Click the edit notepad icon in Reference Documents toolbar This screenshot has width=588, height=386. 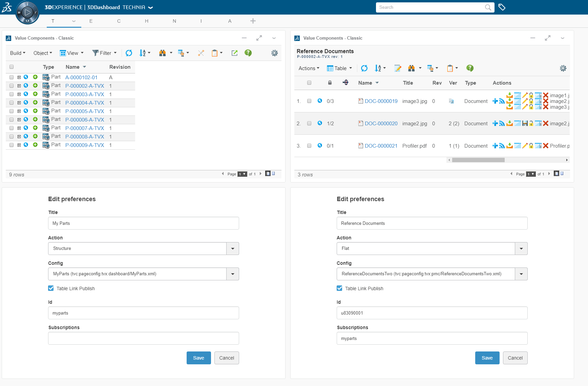click(x=398, y=68)
